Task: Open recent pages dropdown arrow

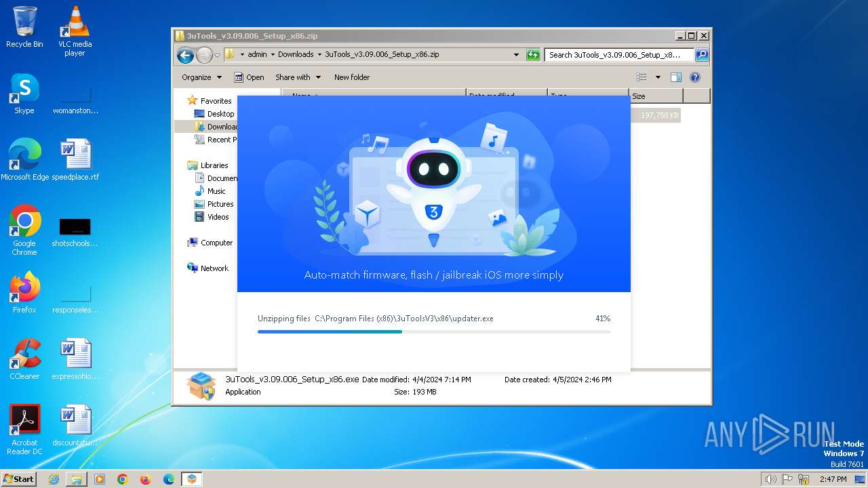Action: 217,55
